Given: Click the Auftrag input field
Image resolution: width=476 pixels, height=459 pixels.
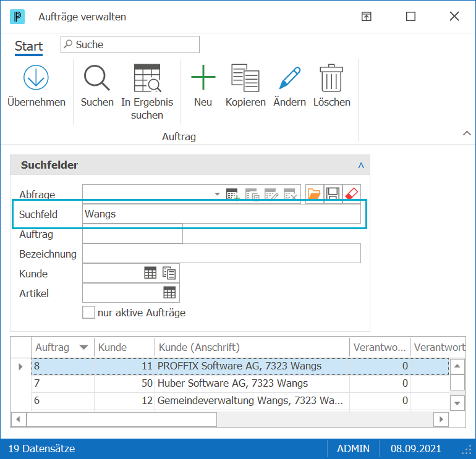Looking at the screenshot, I should point(132,234).
